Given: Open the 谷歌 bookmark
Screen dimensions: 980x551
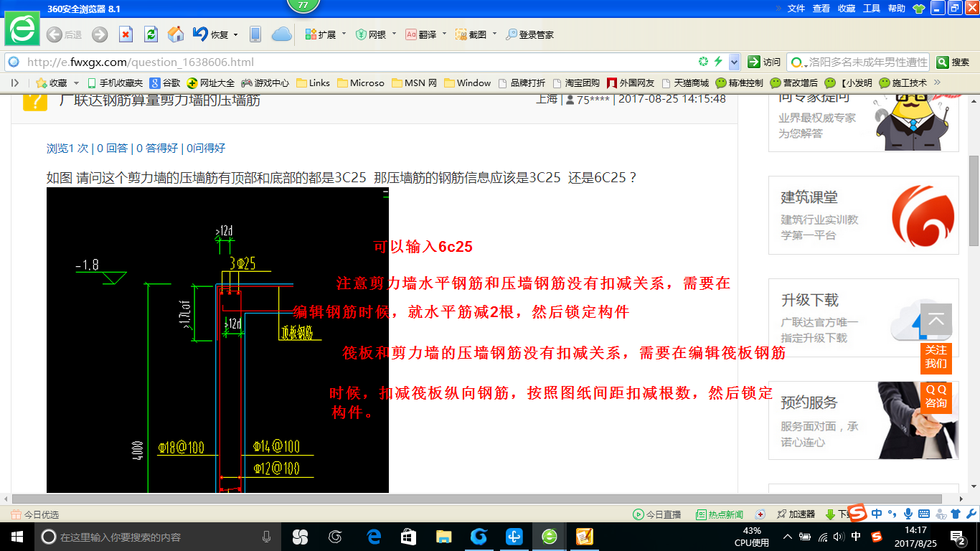Looking at the screenshot, I should click(x=165, y=83).
